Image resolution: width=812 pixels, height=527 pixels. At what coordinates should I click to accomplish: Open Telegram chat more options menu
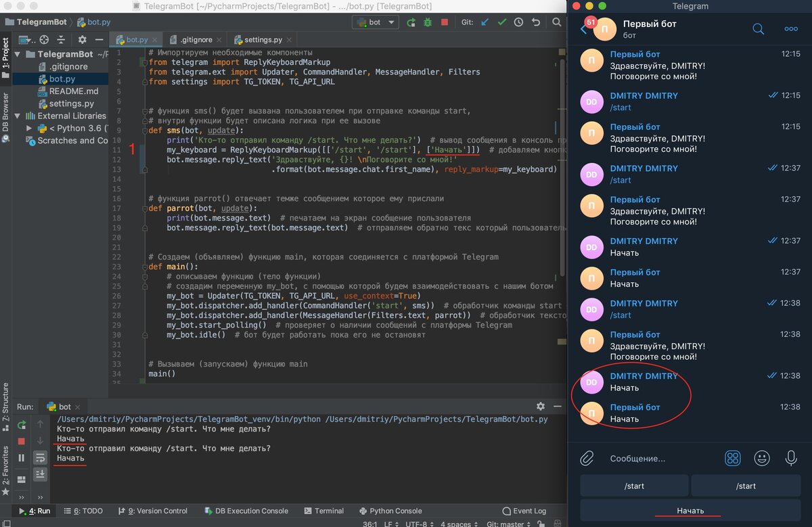pyautogui.click(x=791, y=29)
